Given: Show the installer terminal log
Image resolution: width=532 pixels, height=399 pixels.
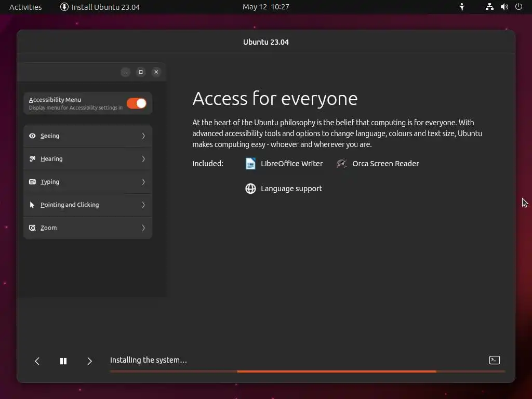Looking at the screenshot, I should pos(495,360).
